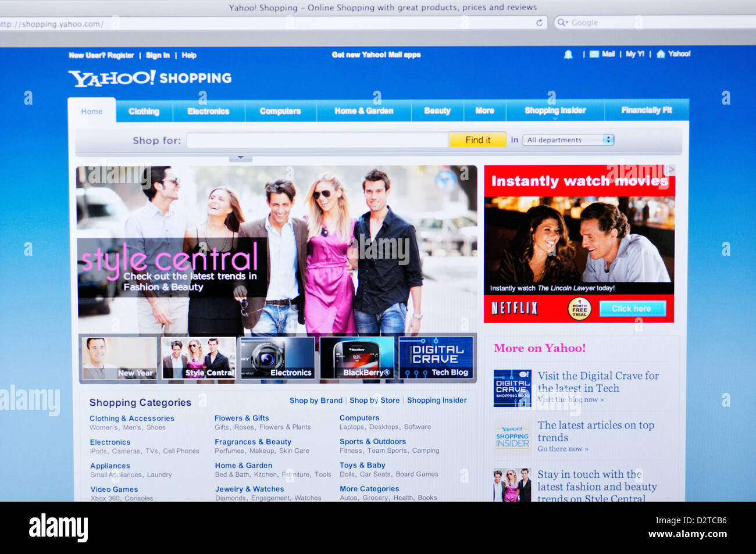Image resolution: width=756 pixels, height=554 pixels.
Task: Click the Google search magnifier icon
Action: (562, 23)
